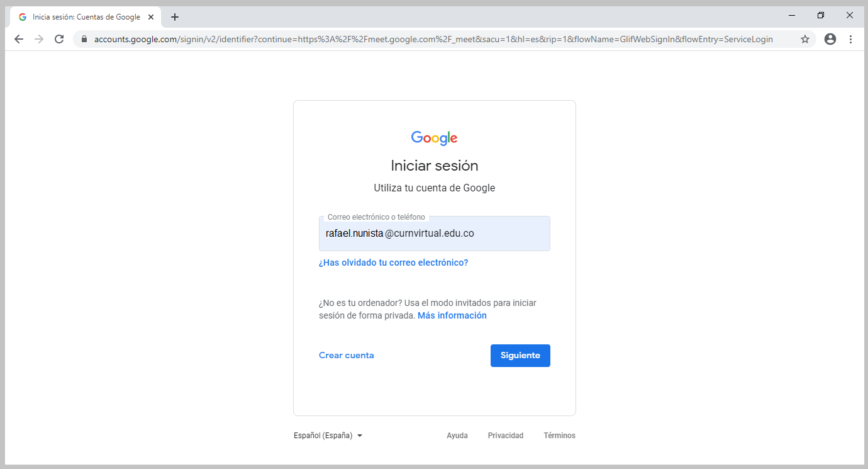Click the favicon on the browser tab
Screen dimensions: 868x469
point(22,17)
